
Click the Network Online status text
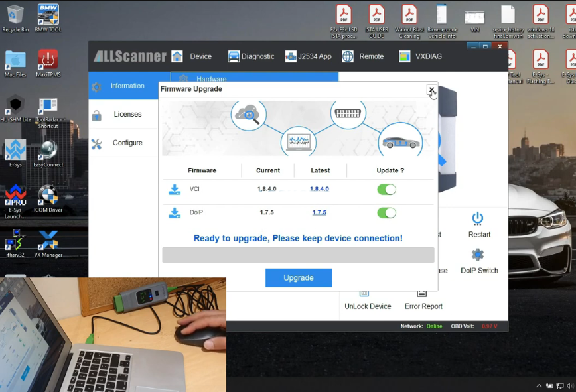click(421, 326)
